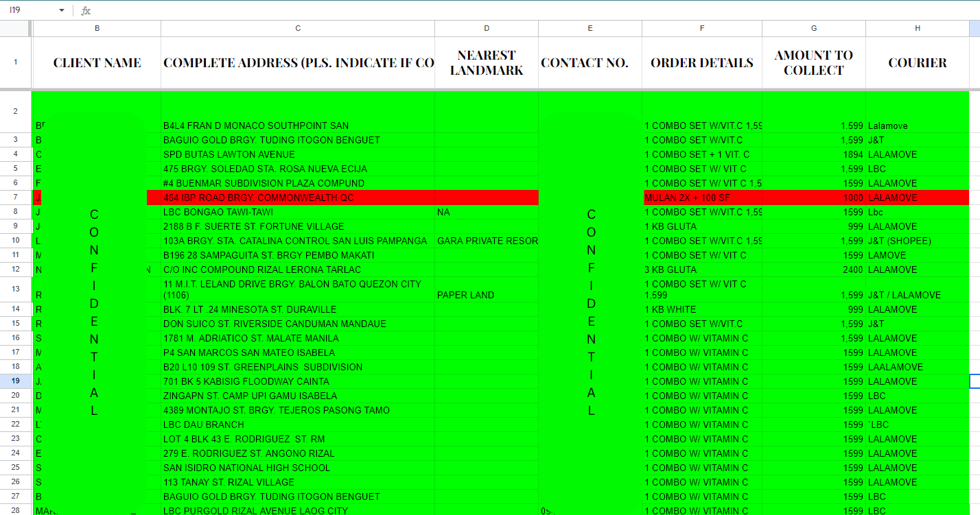Select row 19 header
The width and height of the screenshot is (980, 515).
click(x=15, y=381)
